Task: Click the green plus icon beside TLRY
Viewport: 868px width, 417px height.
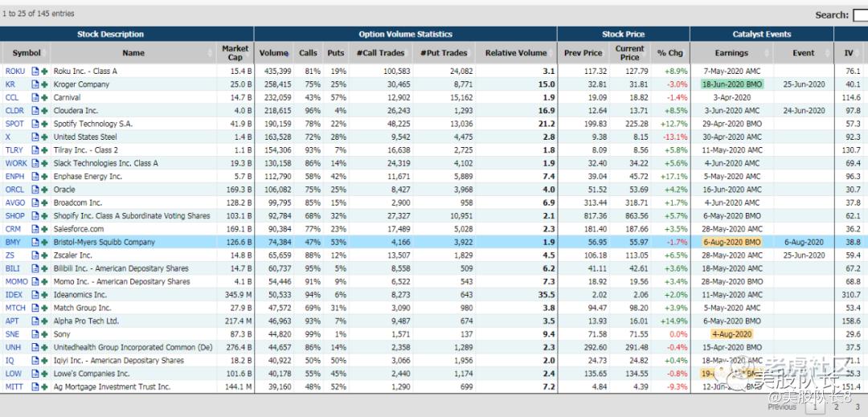Action: click(44, 150)
